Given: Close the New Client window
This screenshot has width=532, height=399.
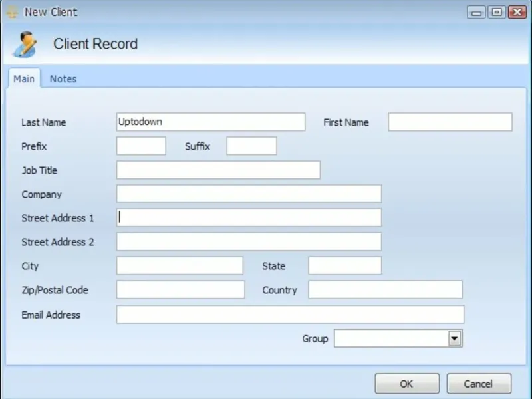Looking at the screenshot, I should pyautogui.click(x=517, y=12).
